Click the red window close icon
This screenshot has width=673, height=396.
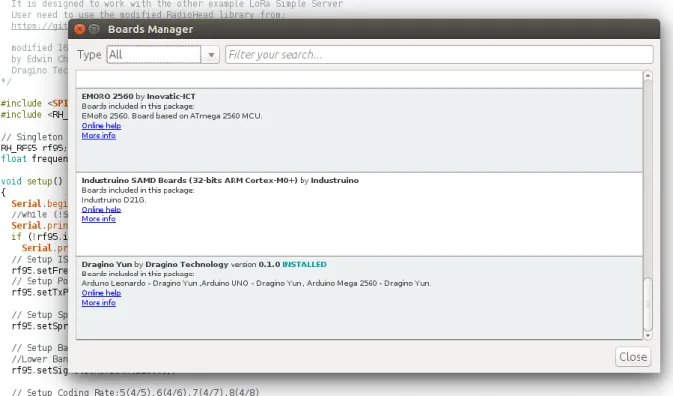pos(79,29)
